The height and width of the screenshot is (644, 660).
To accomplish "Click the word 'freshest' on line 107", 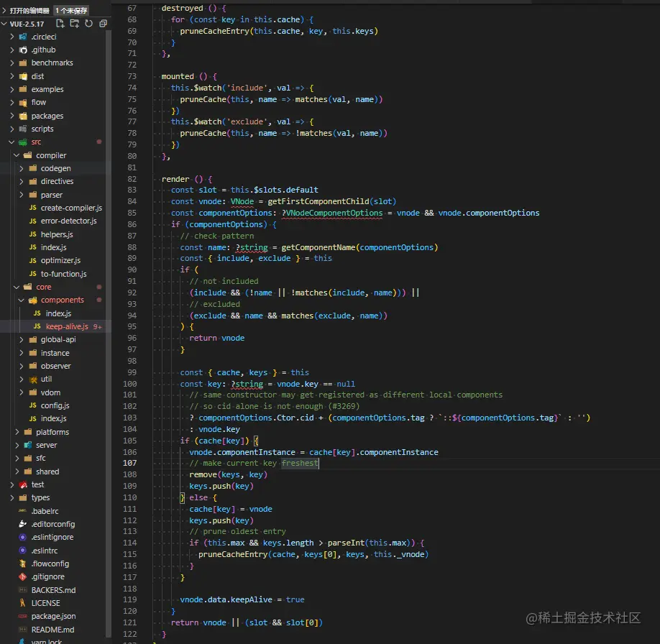I will (x=300, y=463).
